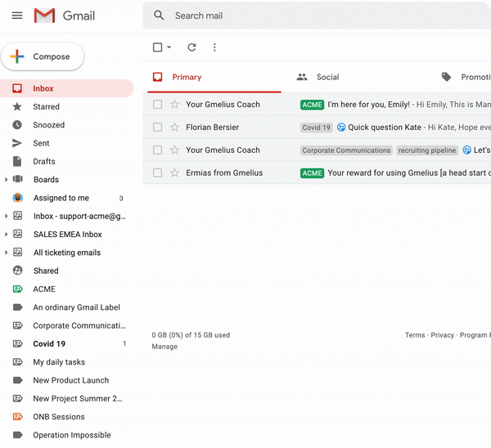The image size is (491, 448).
Task: Open the Quick question Kate email
Action: pyautogui.click(x=317, y=127)
